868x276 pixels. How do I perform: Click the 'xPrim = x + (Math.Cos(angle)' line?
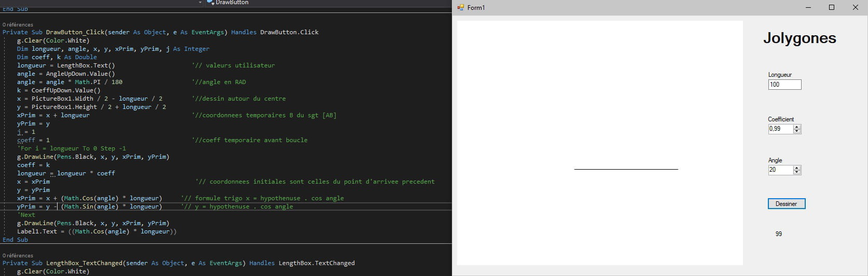tap(90, 198)
